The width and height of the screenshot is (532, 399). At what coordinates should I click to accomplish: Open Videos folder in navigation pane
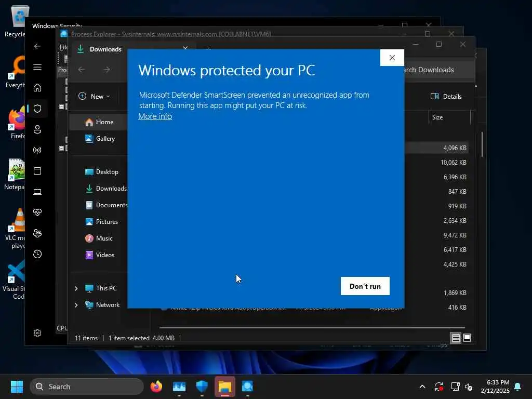pyautogui.click(x=99, y=255)
